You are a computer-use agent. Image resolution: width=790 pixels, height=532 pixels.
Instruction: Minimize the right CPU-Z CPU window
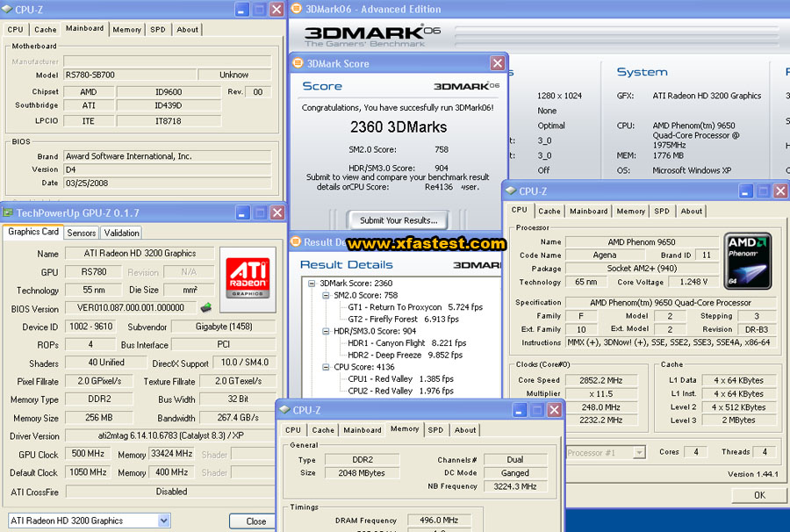[x=745, y=191]
